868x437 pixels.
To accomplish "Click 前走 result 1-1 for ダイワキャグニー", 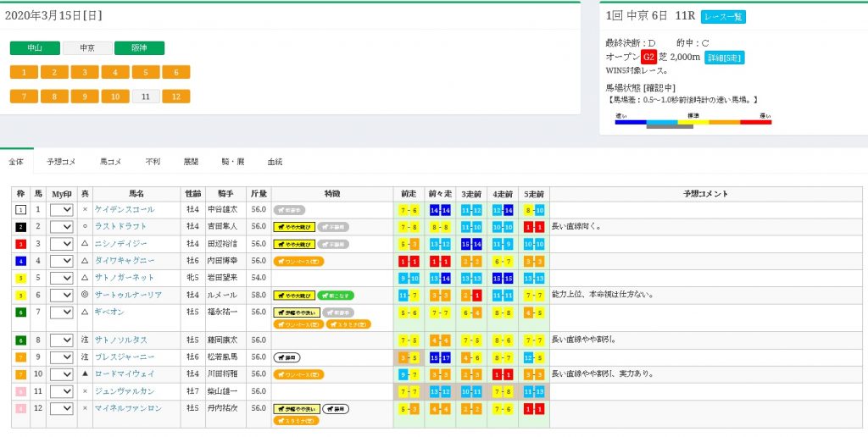I will [x=409, y=261].
